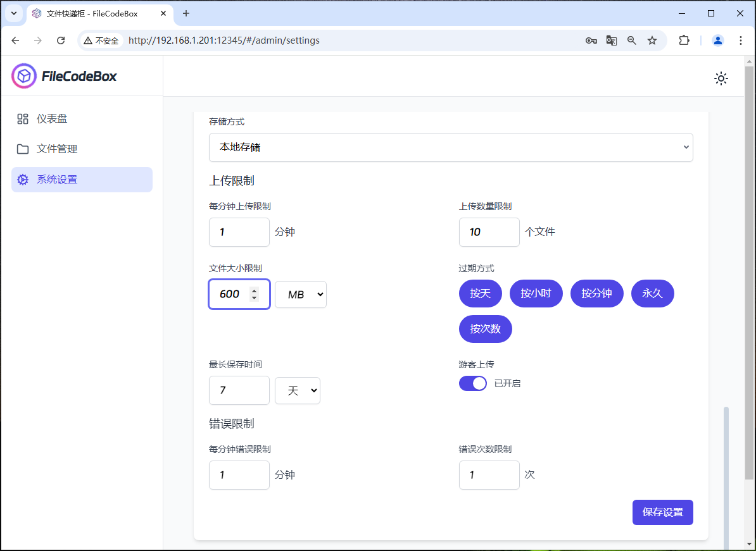Disable the 游客上传 guest upload toggle

[x=473, y=383]
